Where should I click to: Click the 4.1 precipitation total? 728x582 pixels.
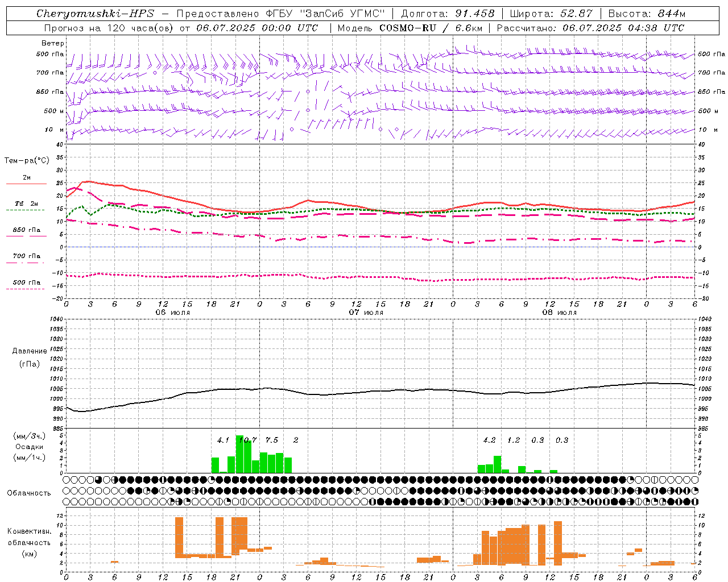(x=223, y=440)
